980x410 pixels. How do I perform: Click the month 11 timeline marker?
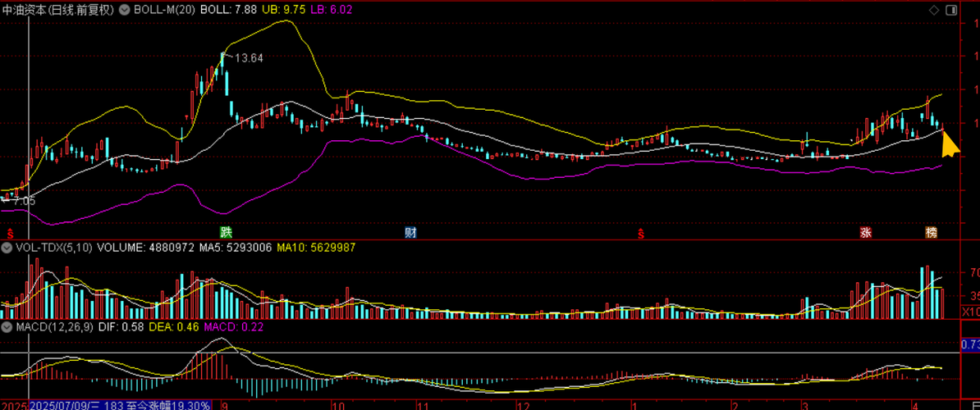(x=423, y=405)
